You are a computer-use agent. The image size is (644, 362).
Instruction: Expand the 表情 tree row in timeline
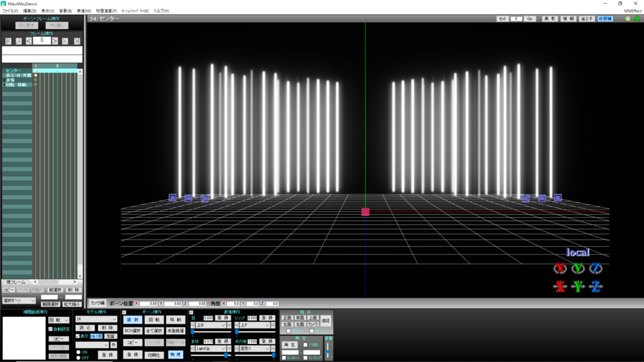(4, 80)
